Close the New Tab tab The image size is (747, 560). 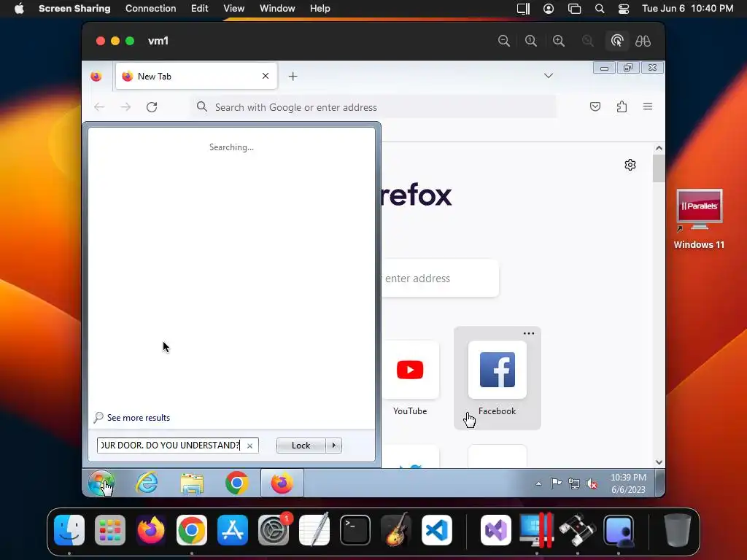tap(266, 76)
